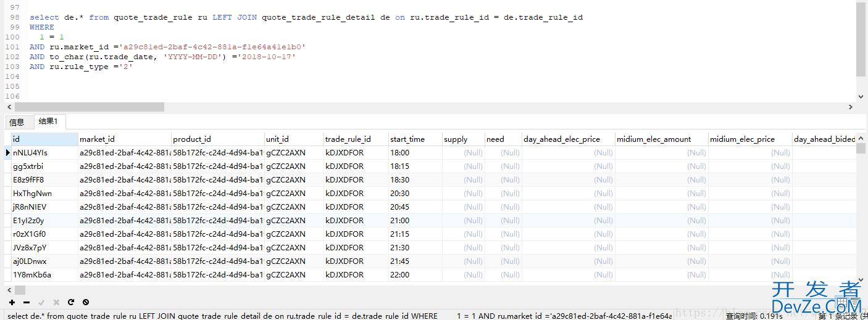868x320 pixels.
Task: Select the unit_id column header
Action: coord(294,139)
